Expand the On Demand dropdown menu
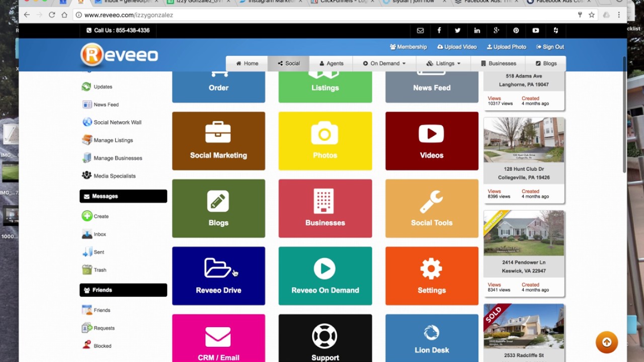The width and height of the screenshot is (644, 362). (x=384, y=63)
